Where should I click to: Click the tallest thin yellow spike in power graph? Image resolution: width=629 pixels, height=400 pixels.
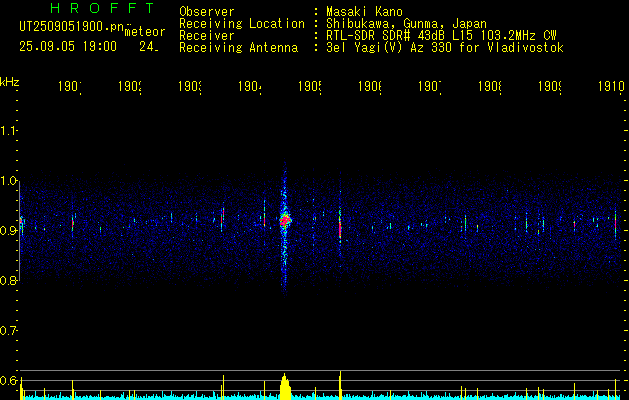pos(340,385)
